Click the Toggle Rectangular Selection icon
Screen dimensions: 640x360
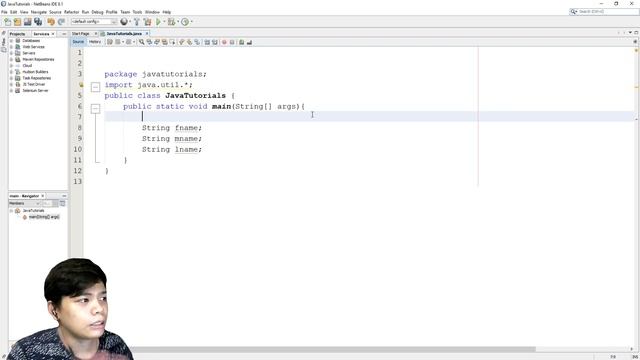172,42
